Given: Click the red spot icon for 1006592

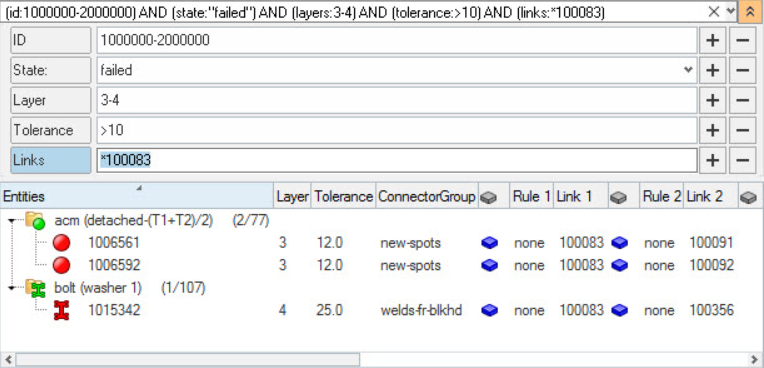Looking at the screenshot, I should pos(61,265).
